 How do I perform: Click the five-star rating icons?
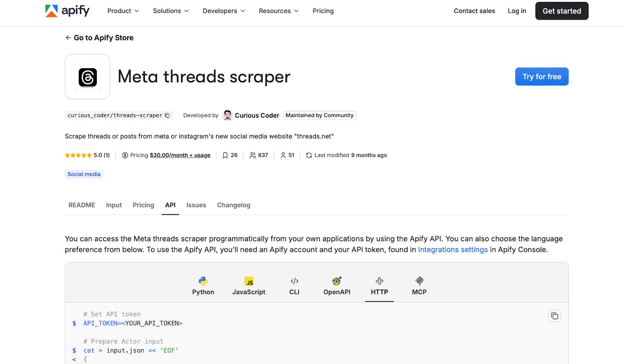coord(78,155)
